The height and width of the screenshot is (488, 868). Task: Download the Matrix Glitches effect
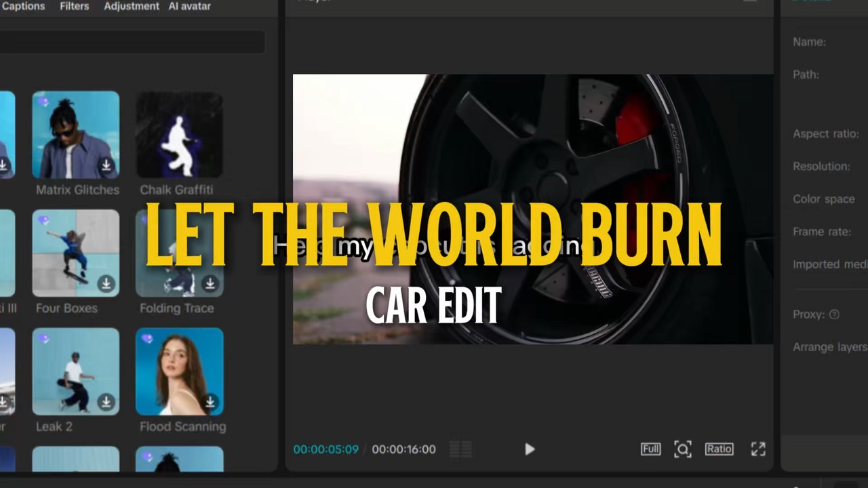pos(106,165)
